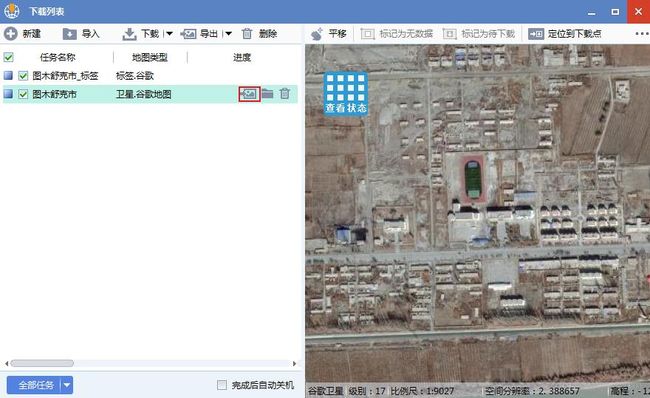Click 标记为待下载 mark as pending
650x398 pixels.
pyautogui.click(x=479, y=34)
